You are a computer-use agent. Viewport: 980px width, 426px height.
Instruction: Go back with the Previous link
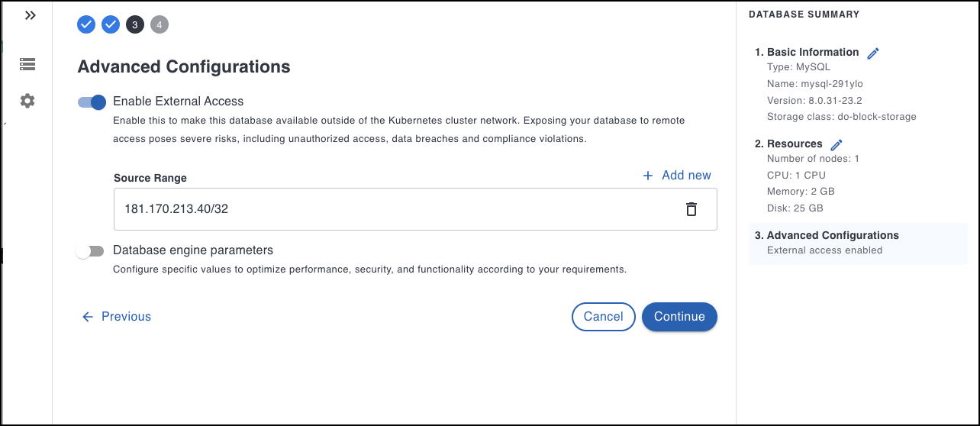(x=117, y=317)
